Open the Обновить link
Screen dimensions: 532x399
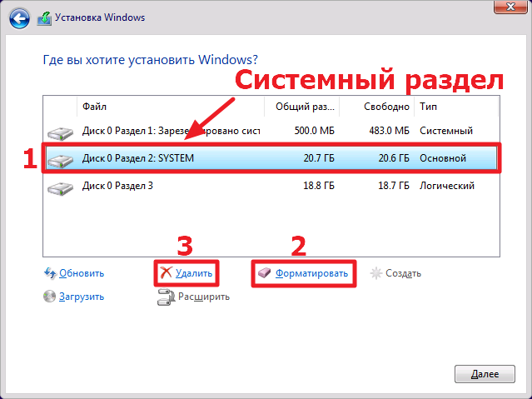click(82, 273)
